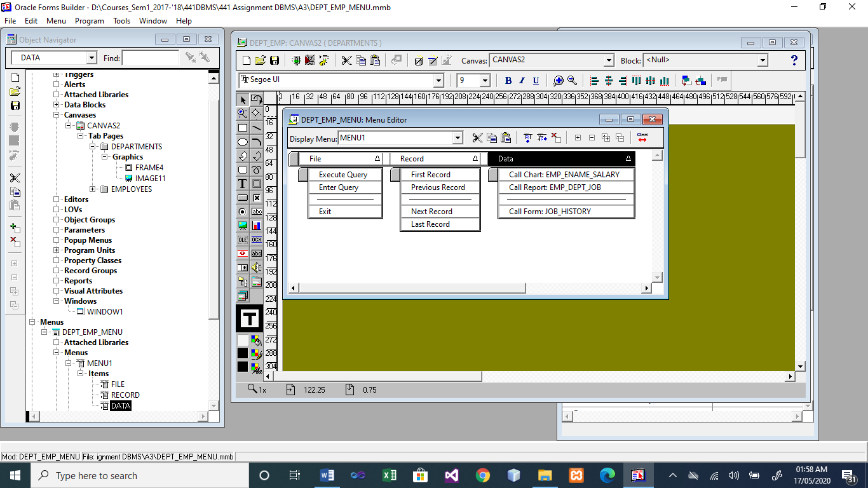Click the Cut scissors in the Menu Editor toolbar

point(478,138)
